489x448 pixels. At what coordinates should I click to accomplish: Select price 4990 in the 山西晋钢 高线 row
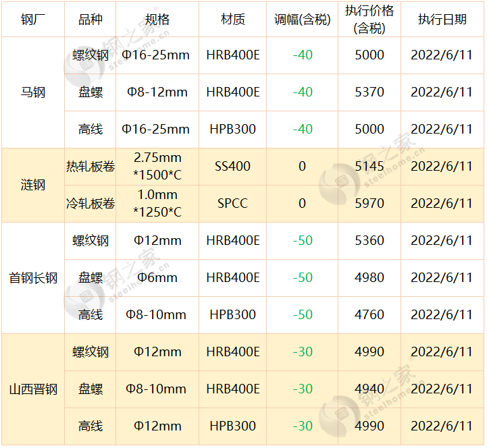pos(369,426)
